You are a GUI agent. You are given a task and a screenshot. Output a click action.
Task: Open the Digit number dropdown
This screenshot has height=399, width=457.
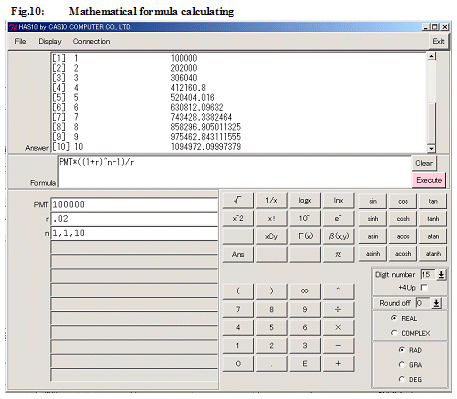pos(441,275)
